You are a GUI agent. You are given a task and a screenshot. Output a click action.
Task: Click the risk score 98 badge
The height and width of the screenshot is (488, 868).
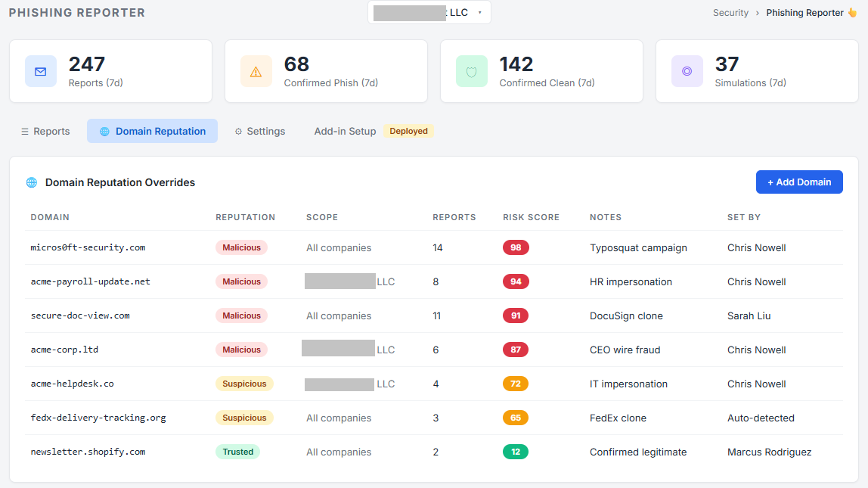(516, 247)
